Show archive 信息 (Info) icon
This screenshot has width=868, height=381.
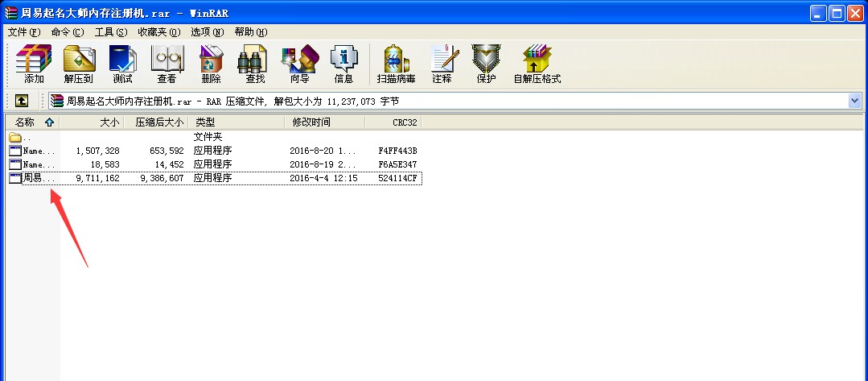coord(343,64)
